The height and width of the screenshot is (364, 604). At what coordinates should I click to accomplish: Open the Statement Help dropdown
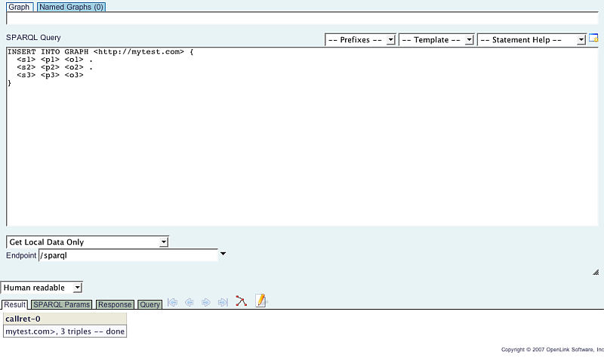tap(532, 40)
